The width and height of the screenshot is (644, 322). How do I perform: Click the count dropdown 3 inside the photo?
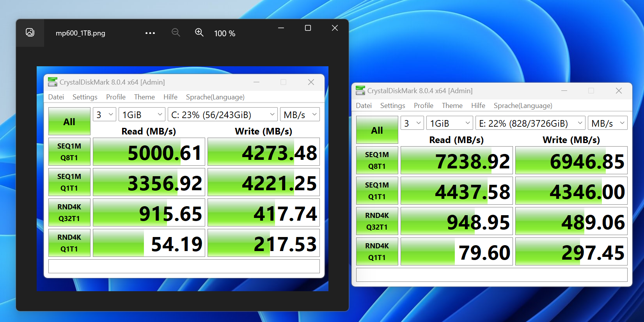[x=105, y=115]
